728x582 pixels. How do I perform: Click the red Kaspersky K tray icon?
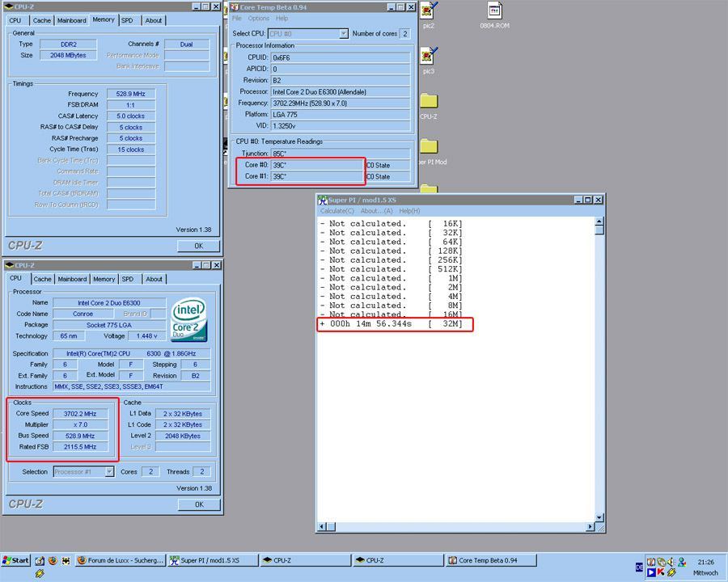point(661,572)
